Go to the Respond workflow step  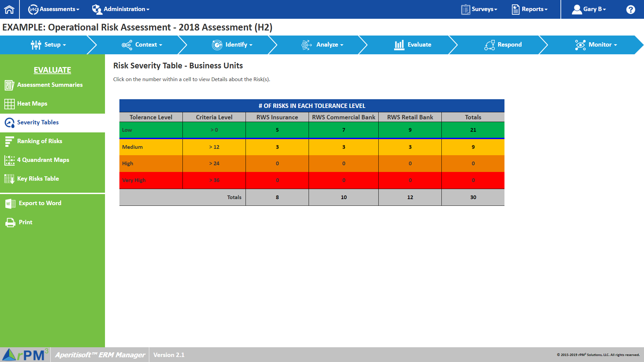(503, 45)
